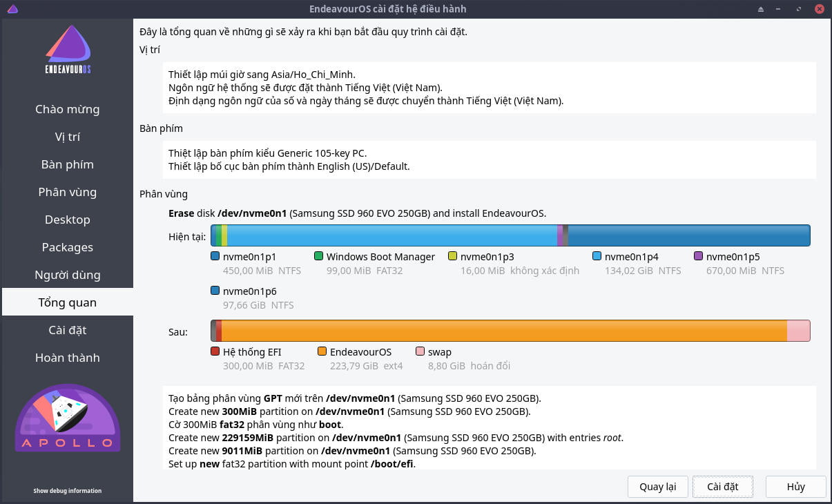Click the orange EndeavourOS partition bar segment
Screen dimensions: 832x504
pos(504,331)
